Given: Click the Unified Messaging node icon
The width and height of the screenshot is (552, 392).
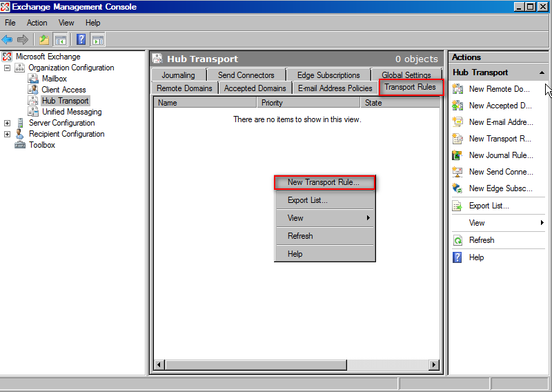Looking at the screenshot, I should point(33,112).
